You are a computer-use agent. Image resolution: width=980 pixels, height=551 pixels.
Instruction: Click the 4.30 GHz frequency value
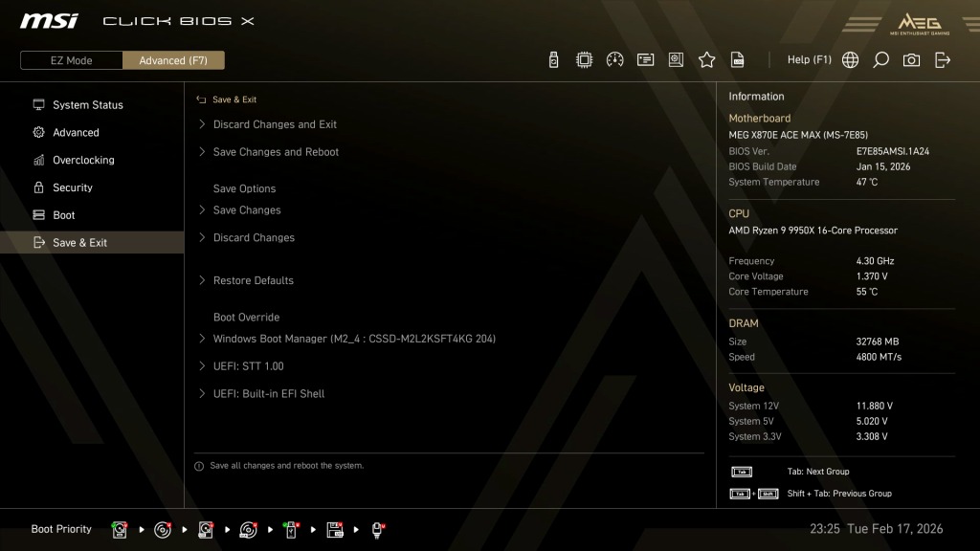tap(875, 261)
